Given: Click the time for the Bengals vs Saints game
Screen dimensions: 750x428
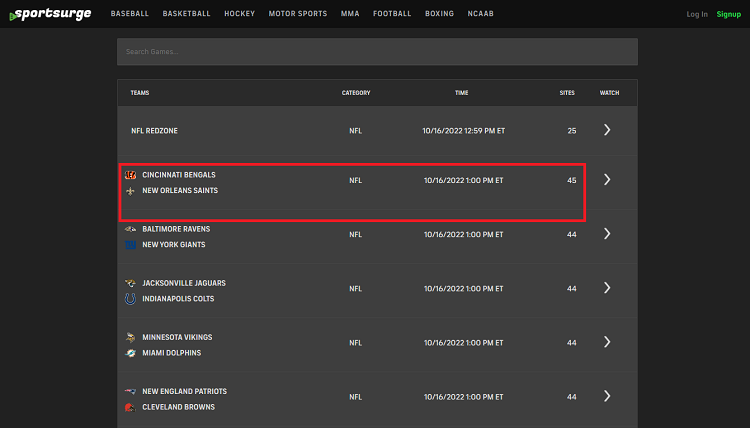Looking at the screenshot, I should point(463,181).
